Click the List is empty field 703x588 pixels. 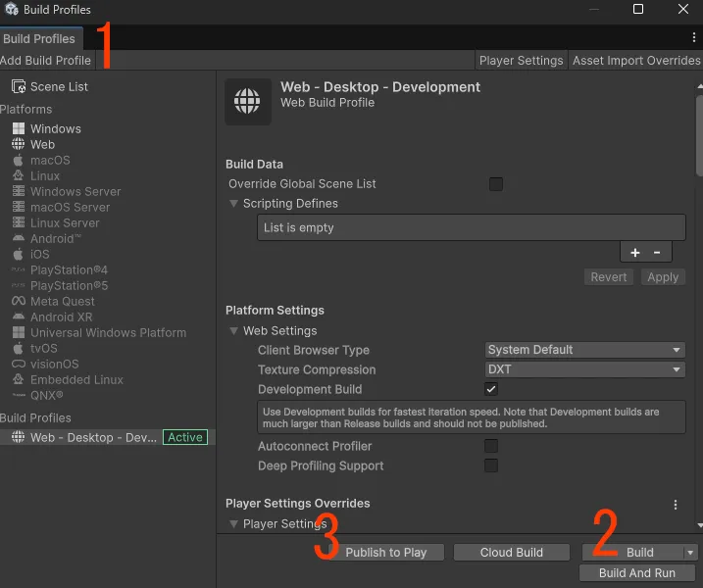click(x=472, y=227)
